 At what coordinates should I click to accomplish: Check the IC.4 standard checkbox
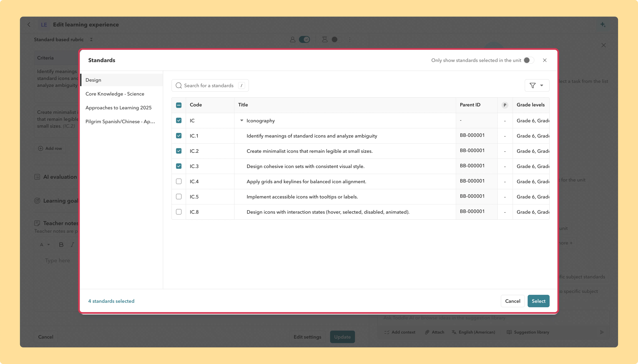point(179,181)
